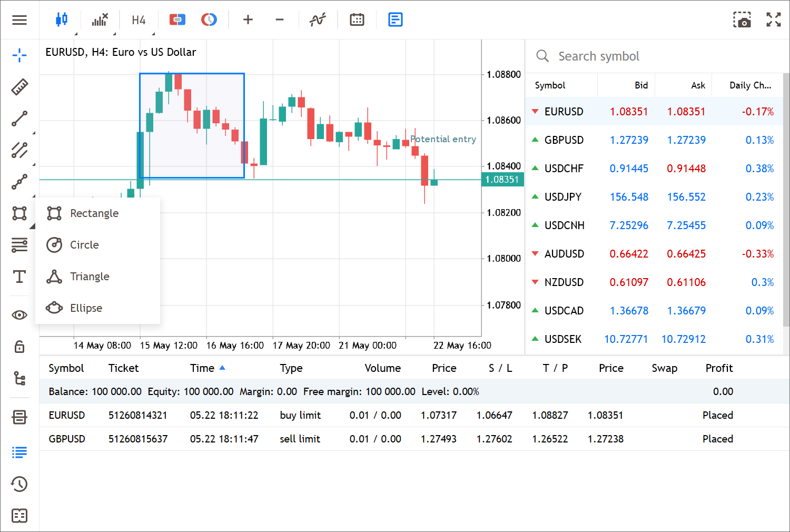Viewport: 790px width, 532px height.
Task: Select the ruler measurement tool
Action: (19, 87)
